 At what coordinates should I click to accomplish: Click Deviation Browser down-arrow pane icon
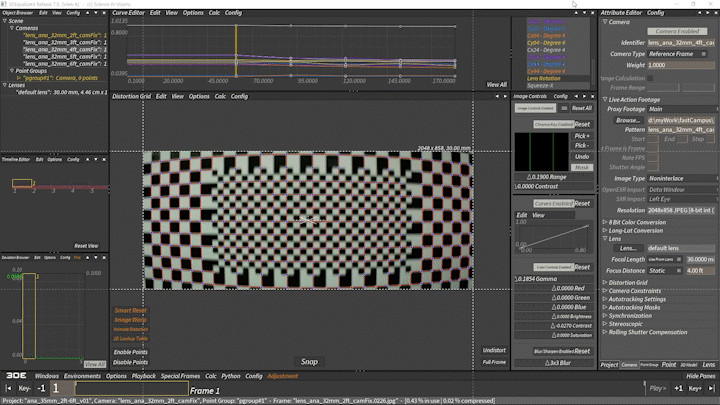pyautogui.click(x=96, y=258)
